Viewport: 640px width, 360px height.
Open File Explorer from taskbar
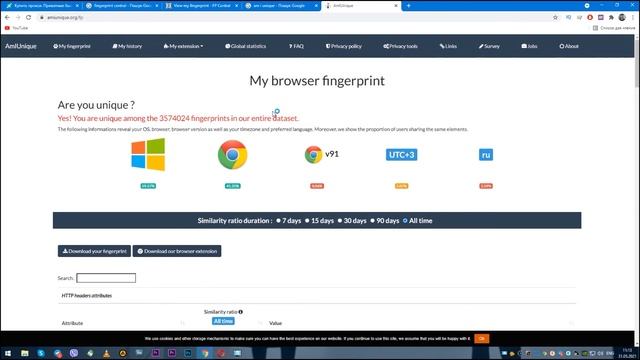25,353
